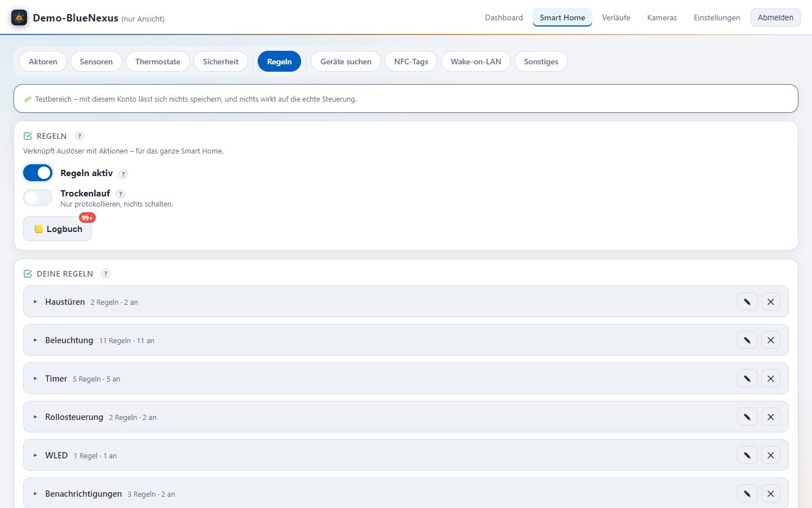Edit the Rollosteuerung rule group

(x=747, y=417)
